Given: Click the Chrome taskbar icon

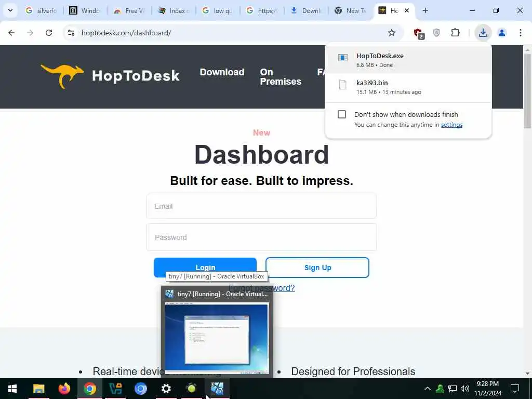Looking at the screenshot, I should 89,389.
